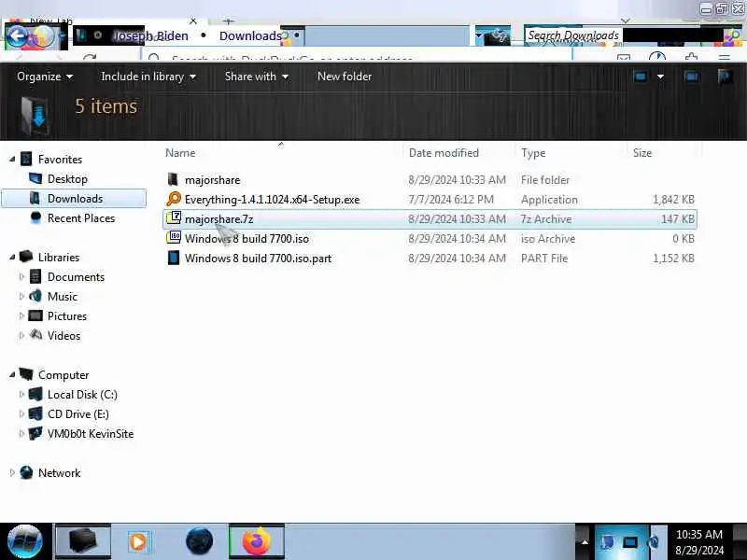Click the Music library icon
Image resolution: width=747 pixels, height=560 pixels.
point(35,296)
